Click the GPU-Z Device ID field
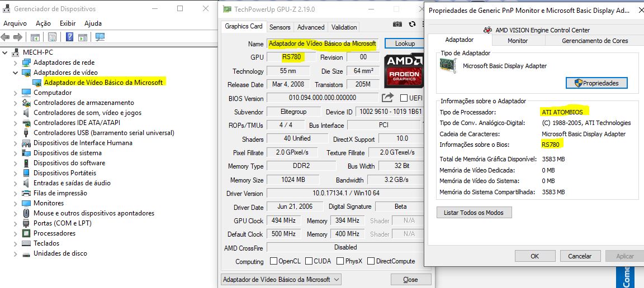The width and height of the screenshot is (644, 288). pos(389,112)
